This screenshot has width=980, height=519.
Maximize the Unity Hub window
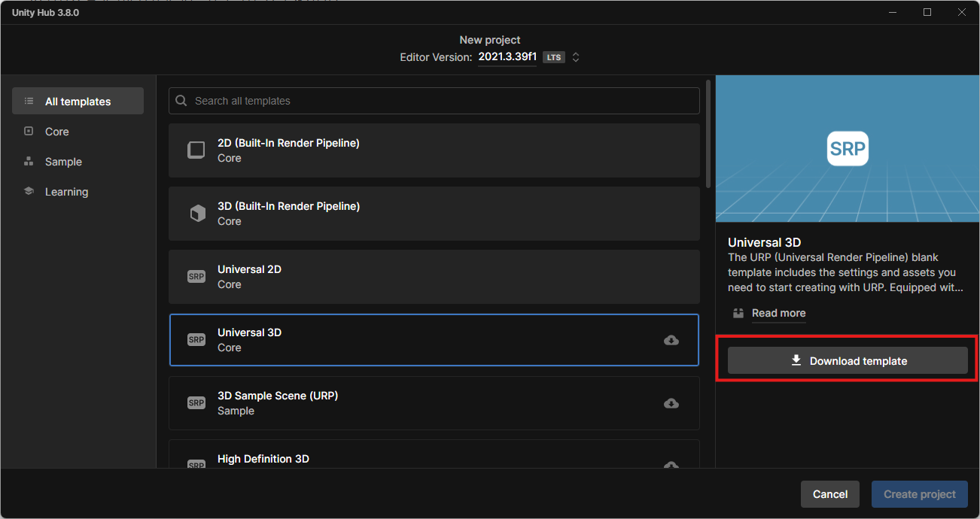coord(927,12)
